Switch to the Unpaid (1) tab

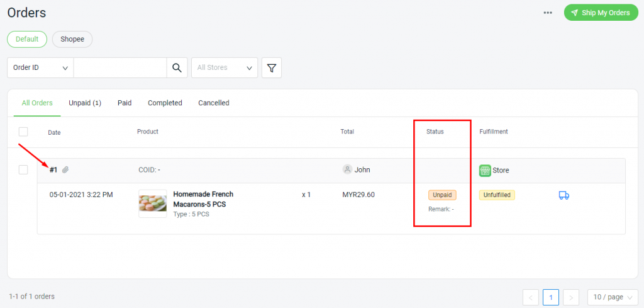pos(85,103)
